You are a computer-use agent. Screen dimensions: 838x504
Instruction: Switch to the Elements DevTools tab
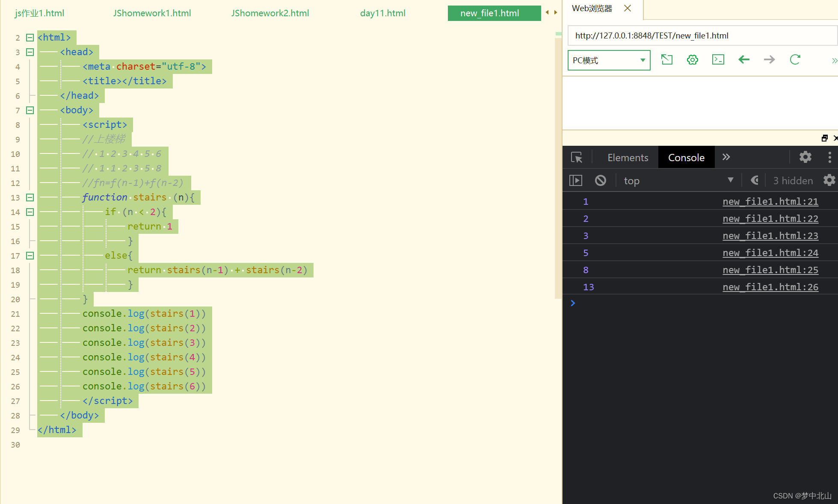pyautogui.click(x=628, y=157)
